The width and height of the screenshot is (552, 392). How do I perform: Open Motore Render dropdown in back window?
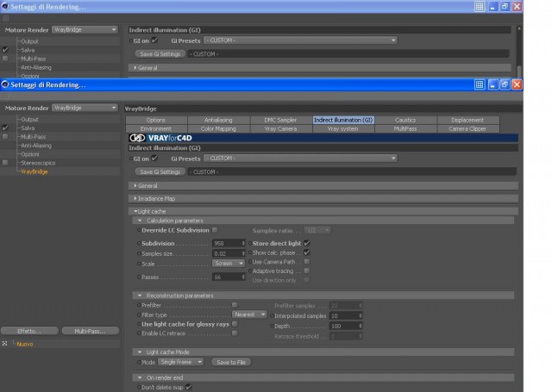click(x=85, y=29)
